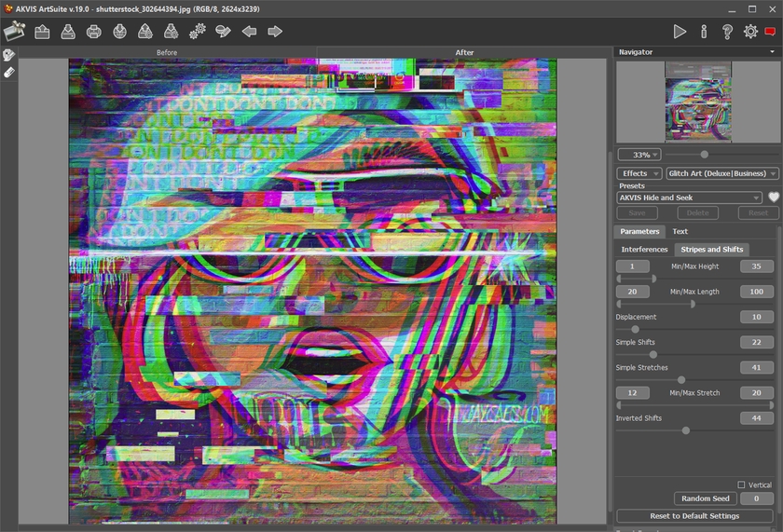Screen dimensions: 783x532
Task: Run processing with the Play icon
Action: (x=680, y=32)
